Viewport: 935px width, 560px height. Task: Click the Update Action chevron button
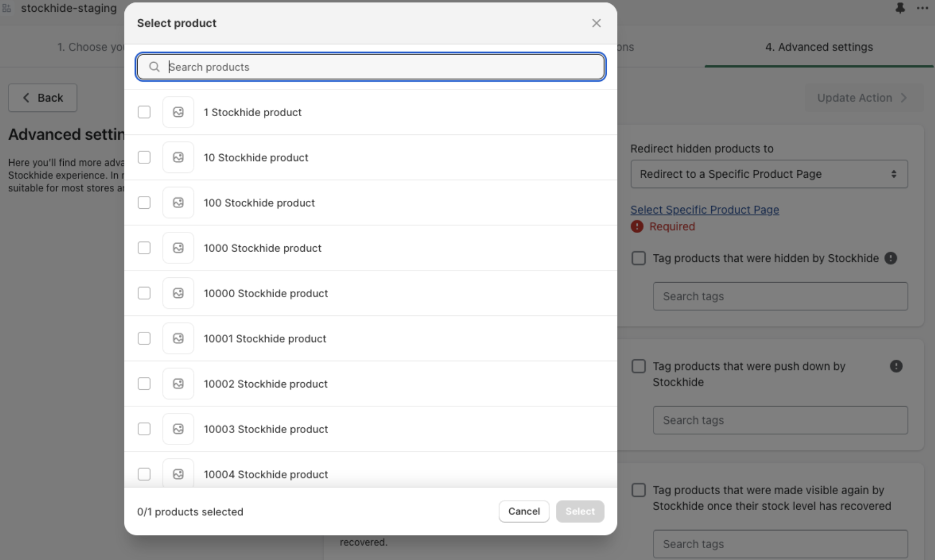point(863,98)
